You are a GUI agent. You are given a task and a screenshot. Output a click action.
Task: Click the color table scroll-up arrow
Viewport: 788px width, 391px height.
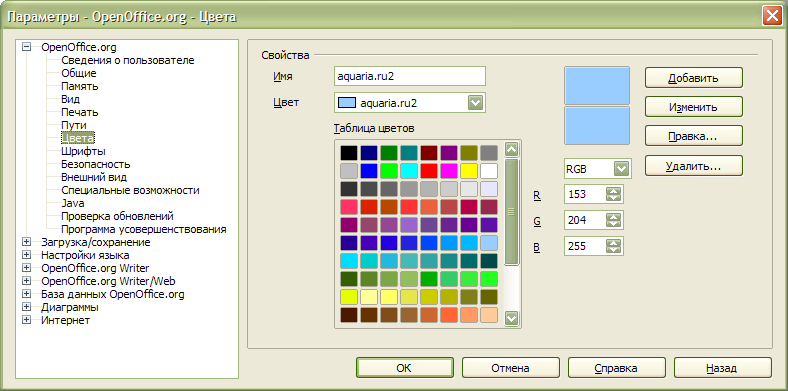click(x=512, y=150)
